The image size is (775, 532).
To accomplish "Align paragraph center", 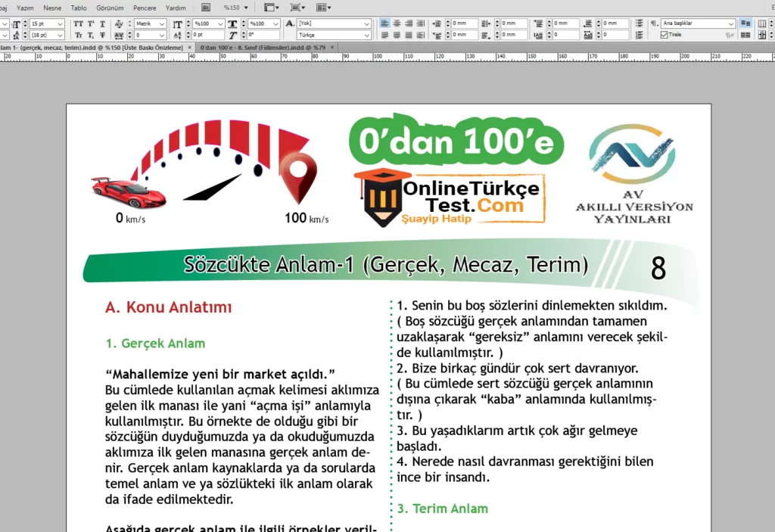I will pyautogui.click(x=397, y=23).
